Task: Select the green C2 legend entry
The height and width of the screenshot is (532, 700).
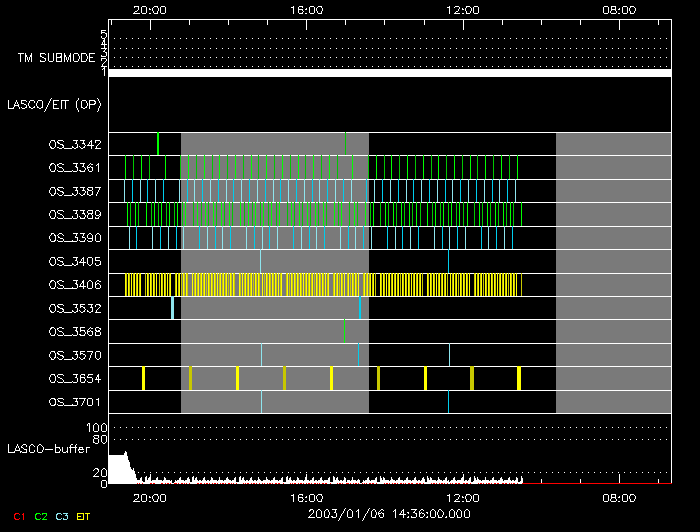Action: tap(41, 517)
